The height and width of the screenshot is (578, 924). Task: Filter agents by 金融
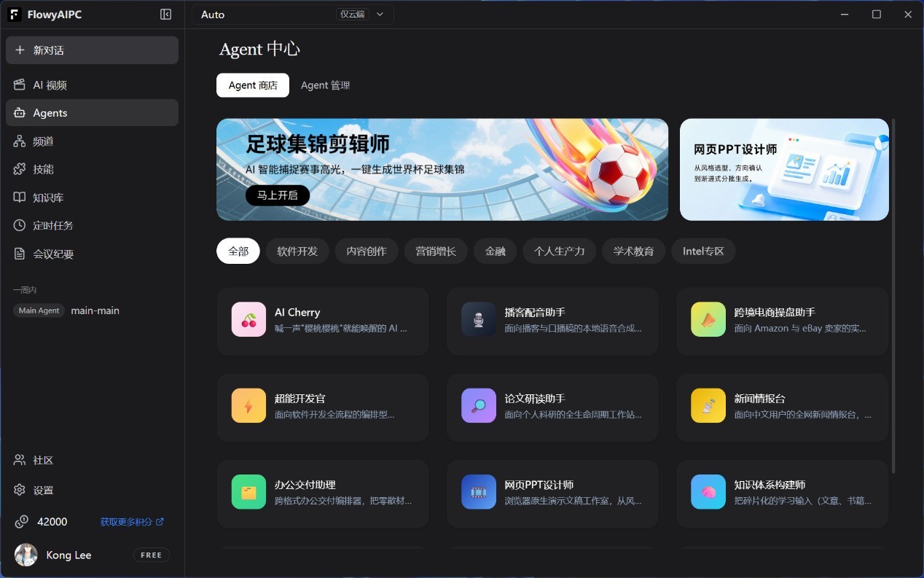(495, 251)
